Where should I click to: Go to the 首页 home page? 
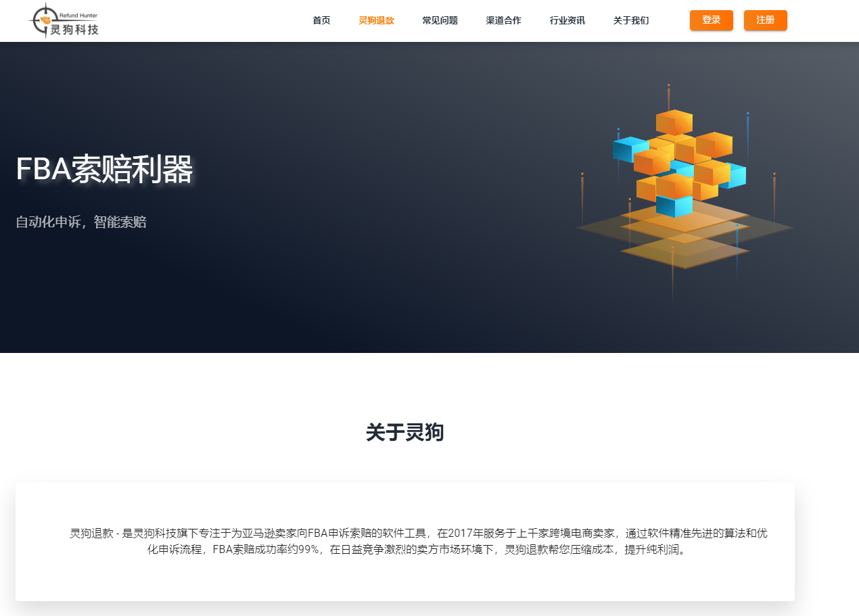(x=321, y=20)
